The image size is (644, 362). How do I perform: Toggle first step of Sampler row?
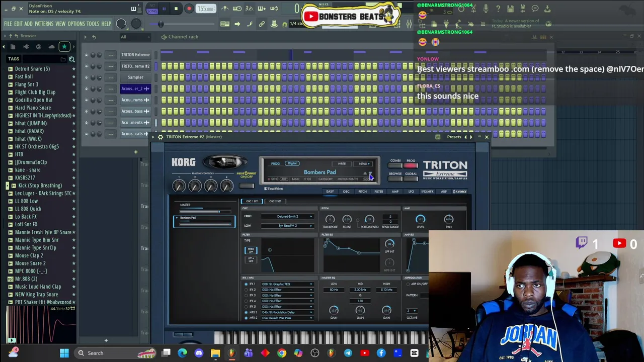tap(164, 77)
